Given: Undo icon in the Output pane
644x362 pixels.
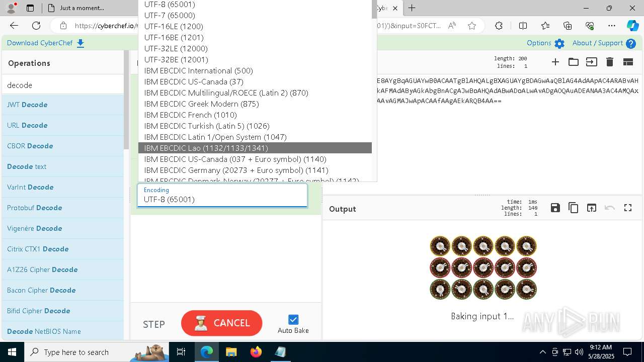Looking at the screenshot, I should pyautogui.click(x=610, y=208).
